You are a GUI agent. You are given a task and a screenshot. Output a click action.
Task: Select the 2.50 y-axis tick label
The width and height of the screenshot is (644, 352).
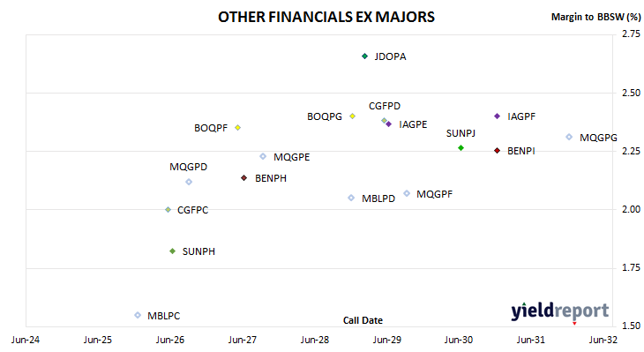click(x=631, y=93)
